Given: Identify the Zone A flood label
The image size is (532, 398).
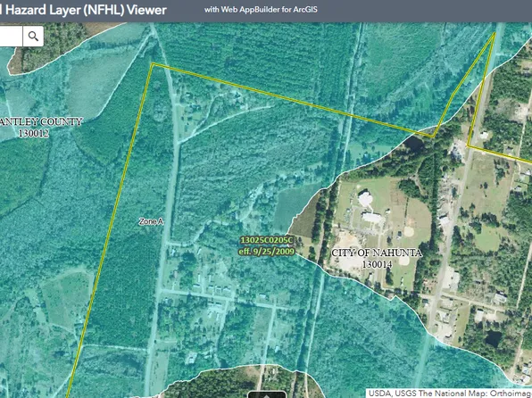Looking at the screenshot, I should pos(151,221).
